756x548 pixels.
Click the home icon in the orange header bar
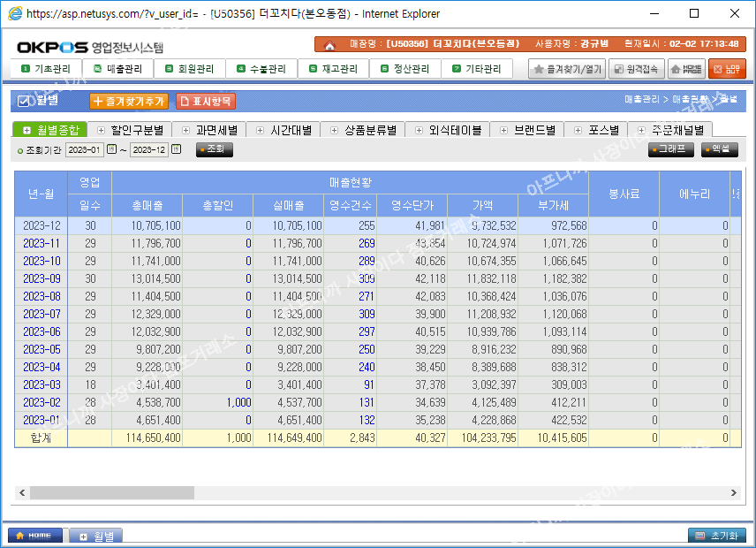[x=329, y=44]
